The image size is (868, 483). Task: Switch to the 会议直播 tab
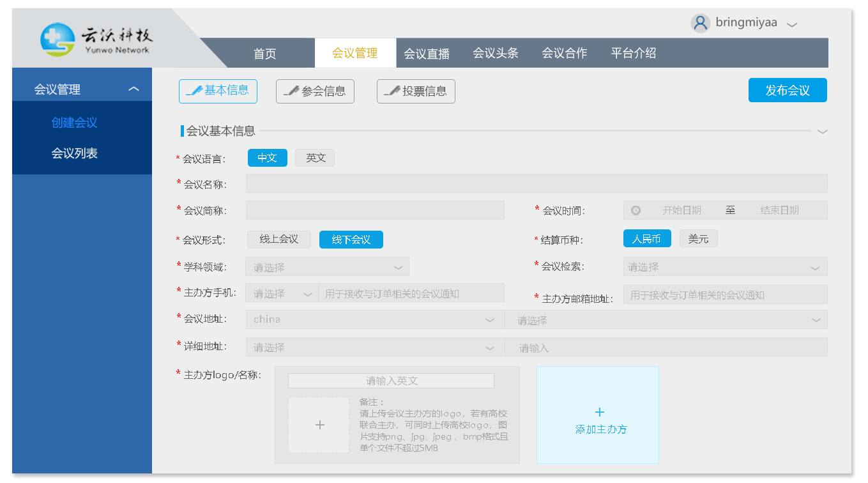[427, 54]
